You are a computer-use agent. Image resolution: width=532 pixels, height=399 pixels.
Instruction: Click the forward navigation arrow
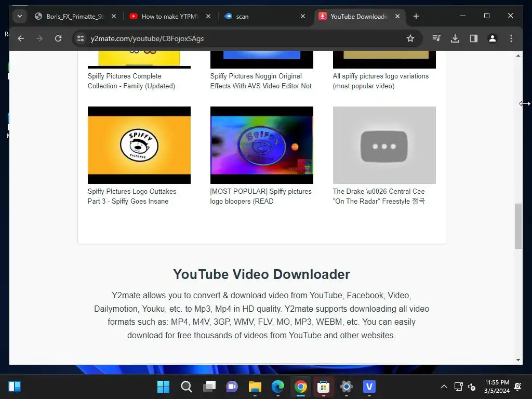pyautogui.click(x=39, y=38)
